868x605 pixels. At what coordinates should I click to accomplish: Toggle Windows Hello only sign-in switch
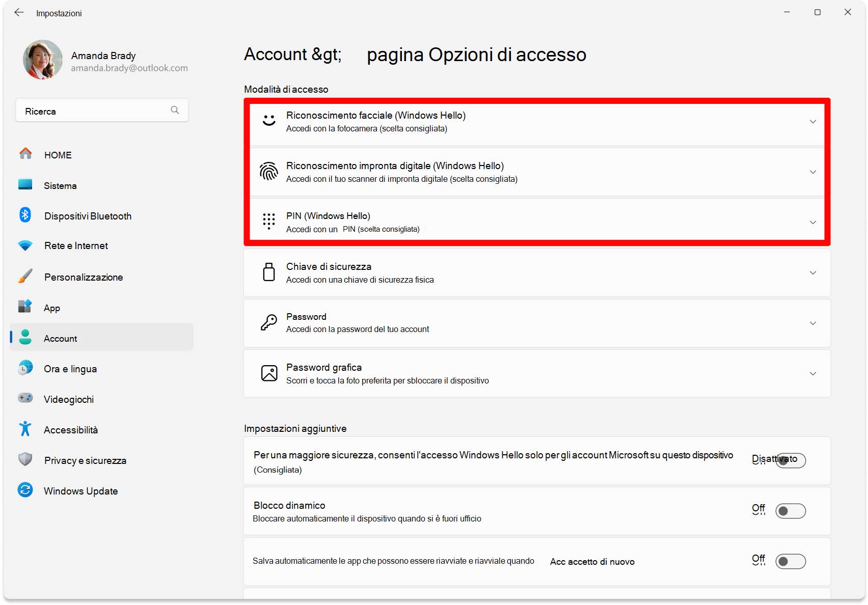tap(790, 460)
